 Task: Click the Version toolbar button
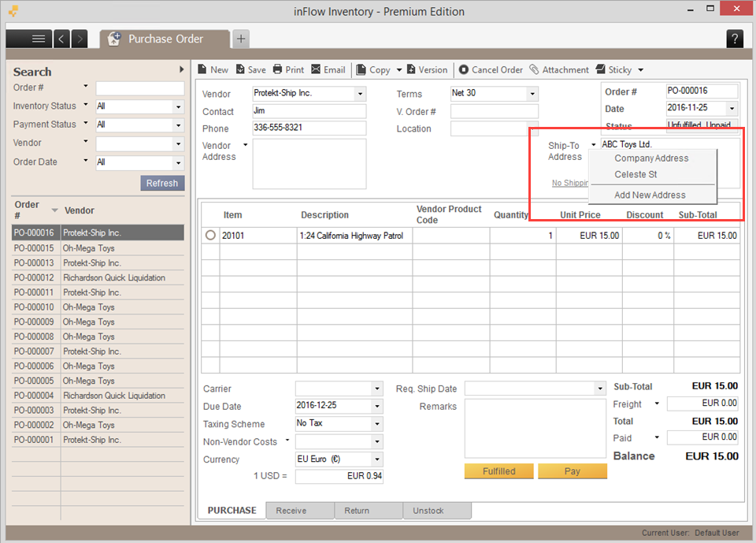[x=427, y=69]
